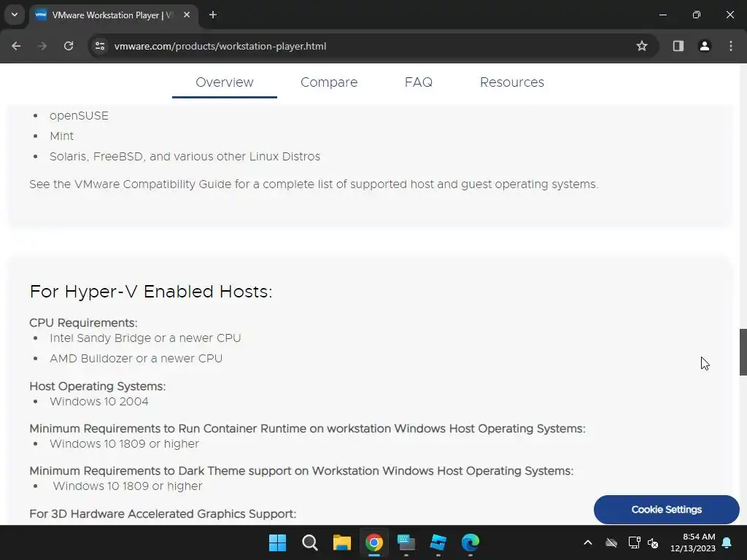Screen dimensions: 747x560
Task: Switch to the Compare tab
Action: pyautogui.click(x=329, y=82)
